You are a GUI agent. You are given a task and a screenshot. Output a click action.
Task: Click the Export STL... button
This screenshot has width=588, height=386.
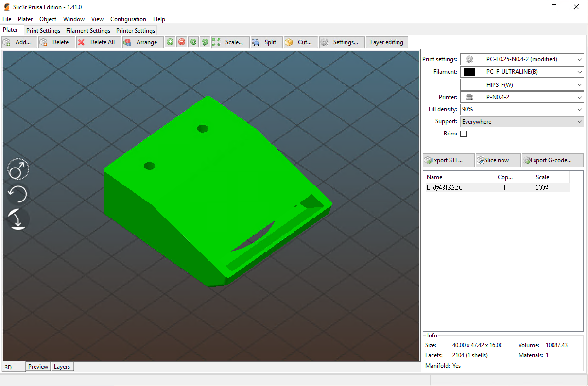pyautogui.click(x=449, y=160)
